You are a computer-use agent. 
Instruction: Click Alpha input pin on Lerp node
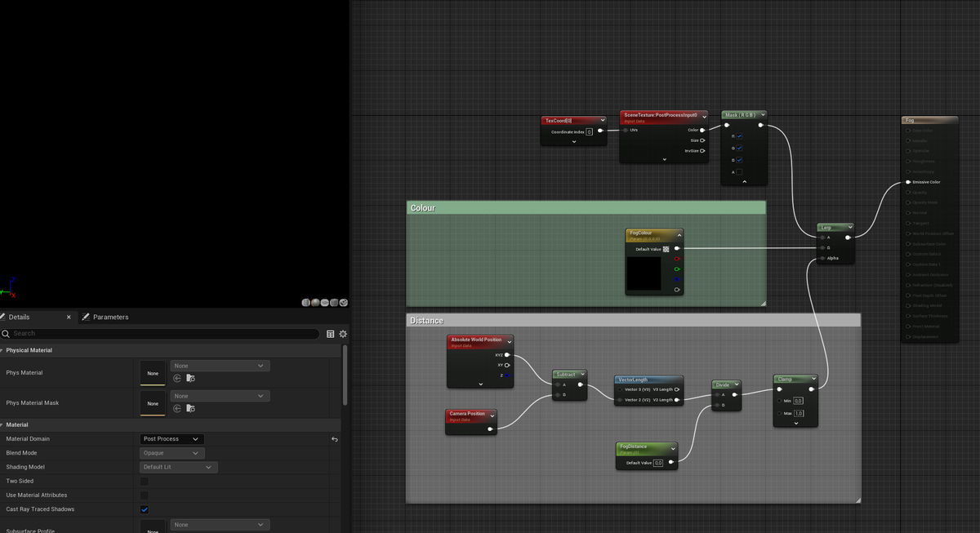pyautogui.click(x=823, y=258)
